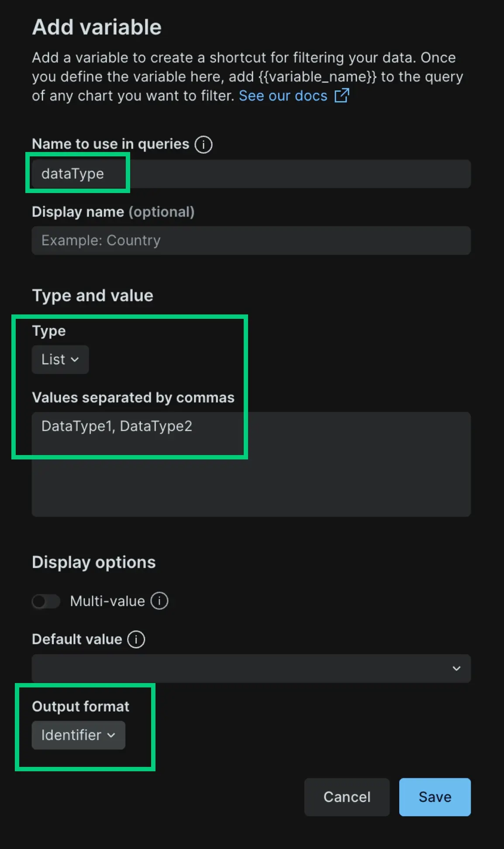Click the Type and value section heading
This screenshot has height=849, width=504.
pyautogui.click(x=93, y=296)
